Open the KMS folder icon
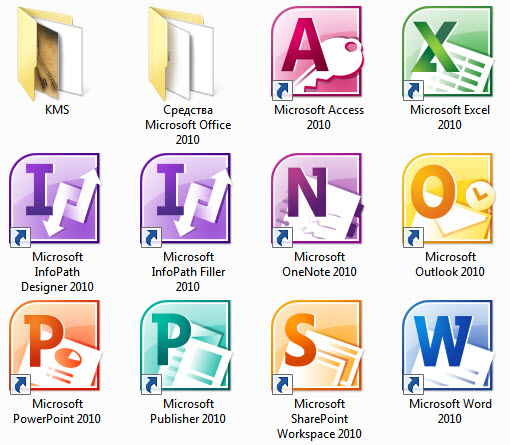 [50, 53]
